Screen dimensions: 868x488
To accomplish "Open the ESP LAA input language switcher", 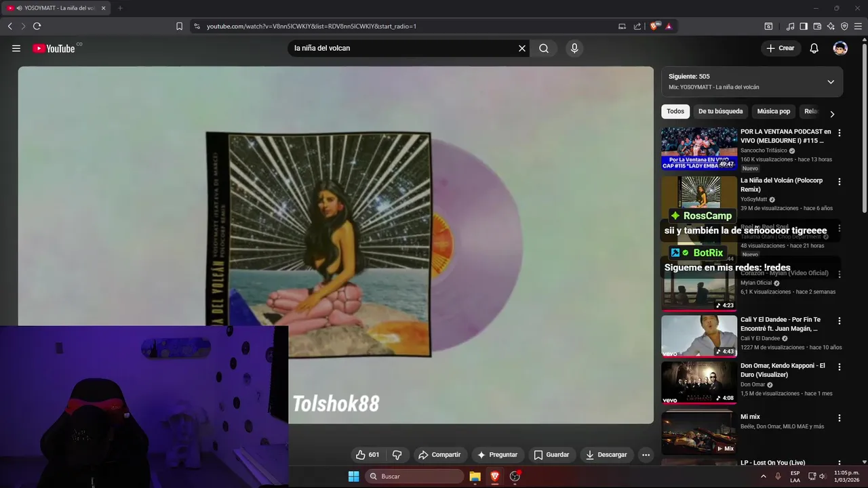I will pos(795,476).
